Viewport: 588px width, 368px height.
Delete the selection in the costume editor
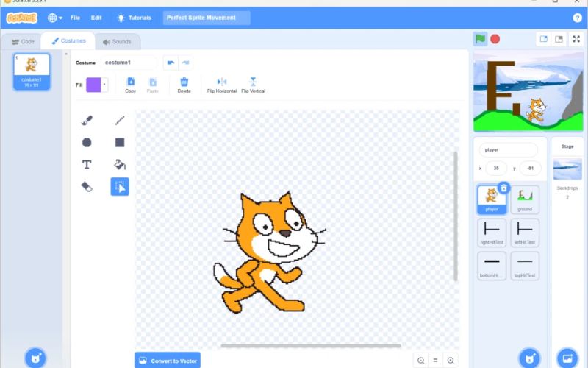[184, 85]
